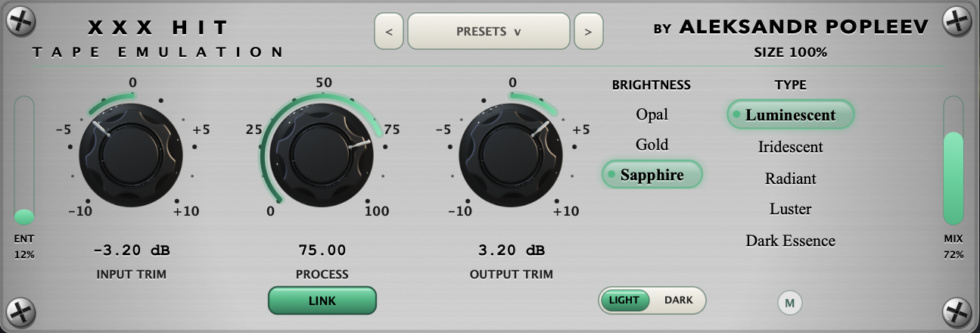Click the 100 mark on the process knob scale
The height and width of the screenshot is (333, 980).
(377, 210)
